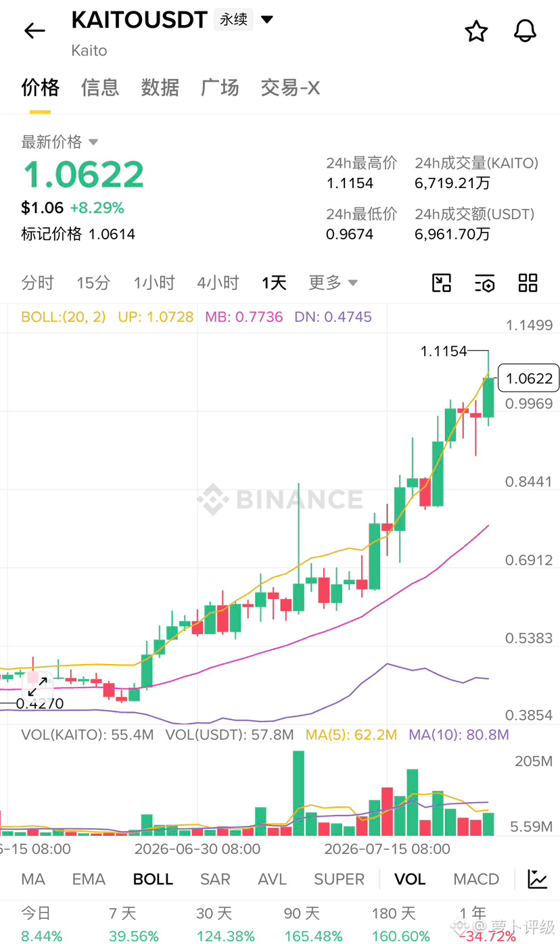Switch to the 价格 tab

(41, 88)
